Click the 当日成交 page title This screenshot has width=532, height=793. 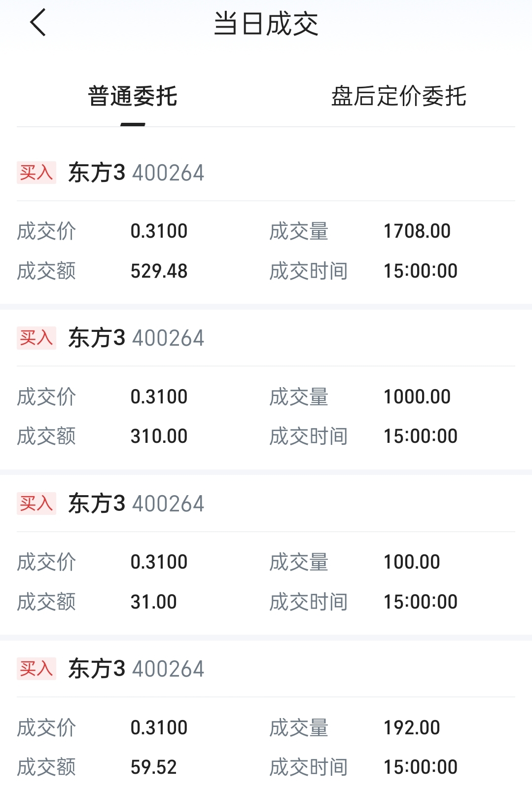pyautogui.click(x=266, y=24)
